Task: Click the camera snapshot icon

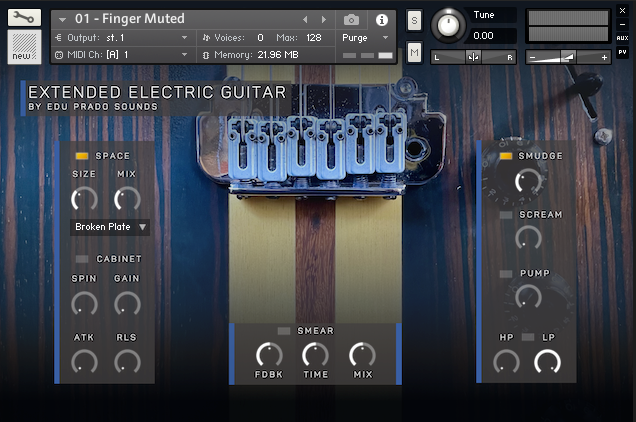Action: pyautogui.click(x=351, y=20)
